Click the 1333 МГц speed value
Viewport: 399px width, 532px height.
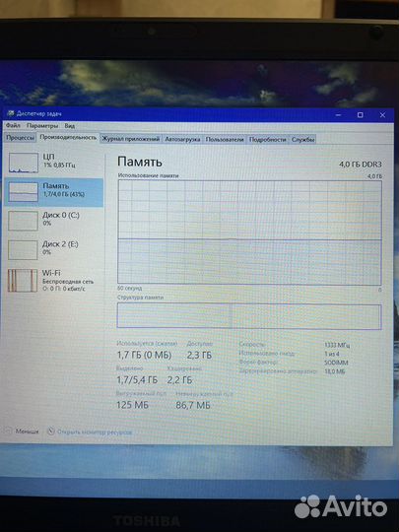click(x=337, y=345)
